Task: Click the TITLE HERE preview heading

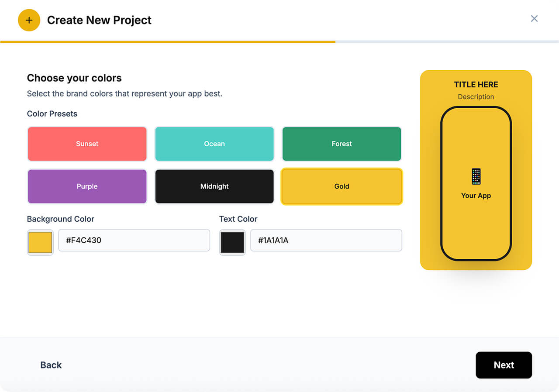Action: (x=476, y=85)
